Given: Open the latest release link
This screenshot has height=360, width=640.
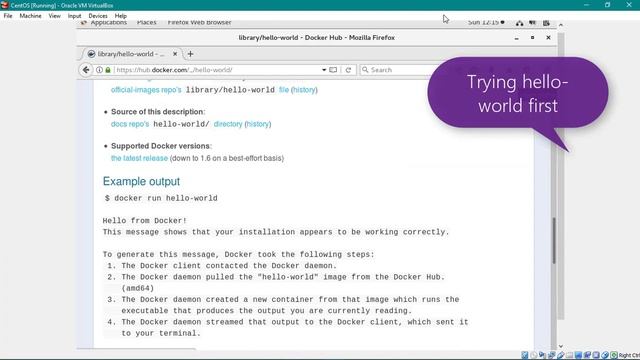Looking at the screenshot, I should [139, 158].
